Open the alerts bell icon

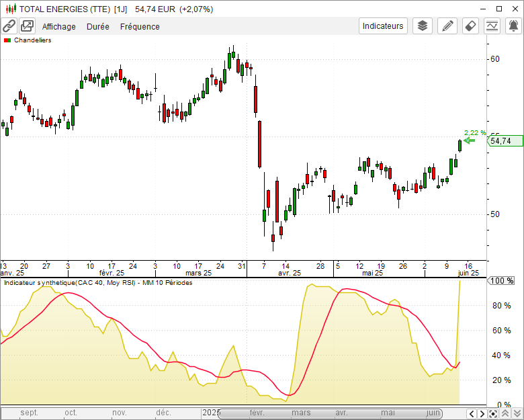(513, 26)
